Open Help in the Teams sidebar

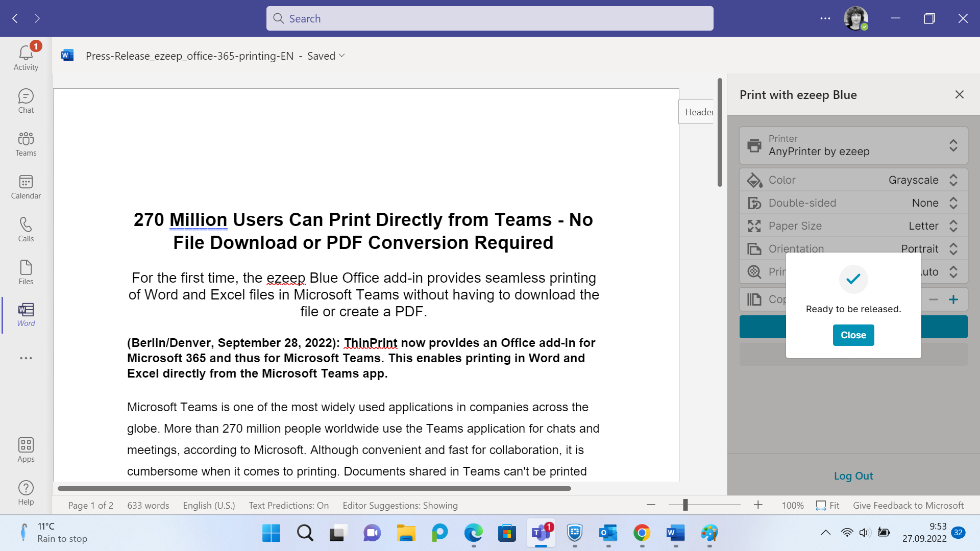26,493
